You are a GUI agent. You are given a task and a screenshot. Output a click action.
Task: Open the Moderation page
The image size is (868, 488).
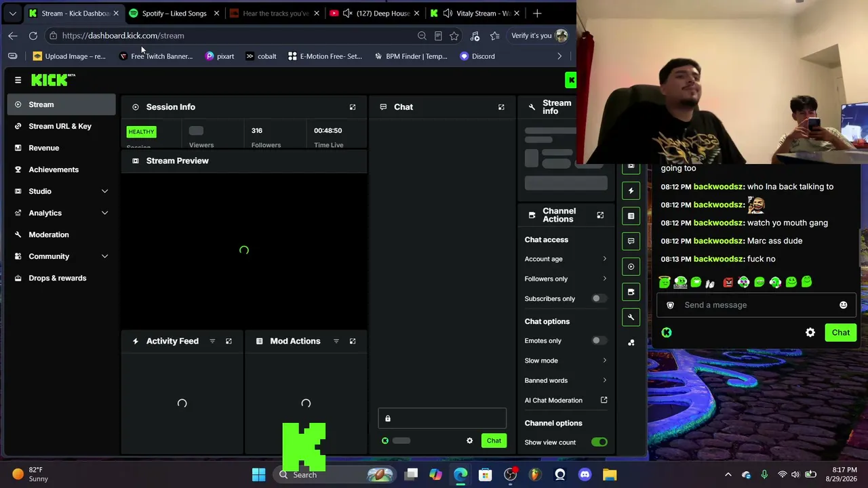pos(62,235)
